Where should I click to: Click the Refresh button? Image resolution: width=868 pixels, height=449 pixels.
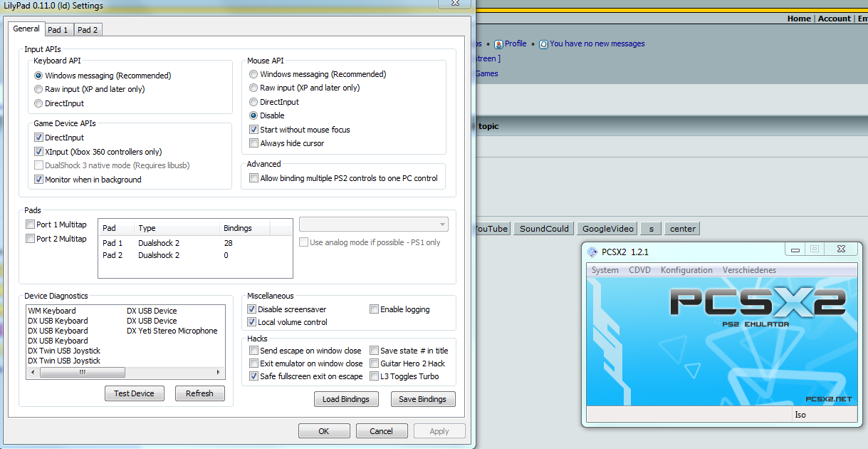pos(199,393)
